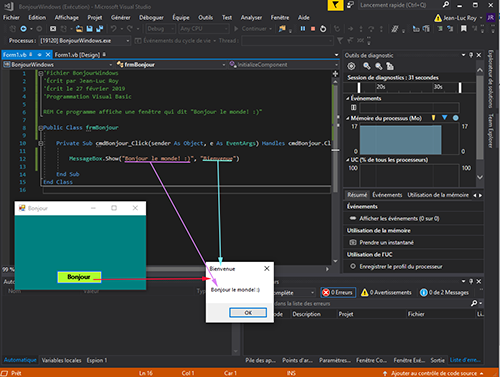Click the JR user account badge
This screenshot has width=500, height=377.
coord(491,18)
